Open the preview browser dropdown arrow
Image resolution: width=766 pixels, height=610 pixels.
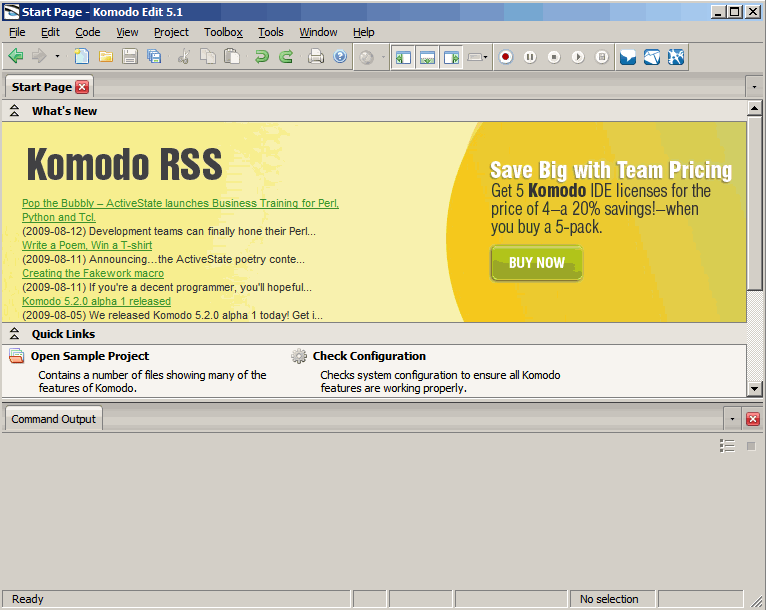click(383, 57)
